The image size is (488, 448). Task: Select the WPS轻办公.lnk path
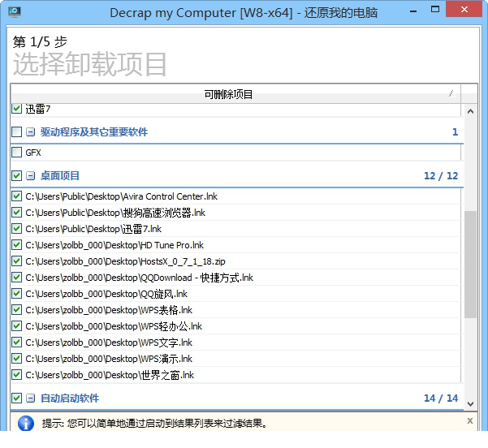pyautogui.click(x=114, y=326)
